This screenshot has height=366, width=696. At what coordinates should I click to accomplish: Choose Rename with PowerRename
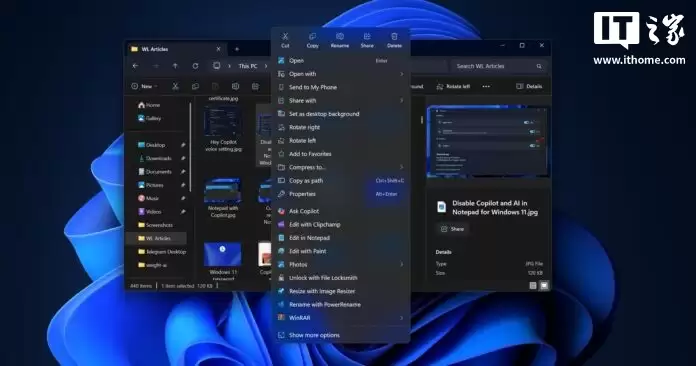point(340,304)
